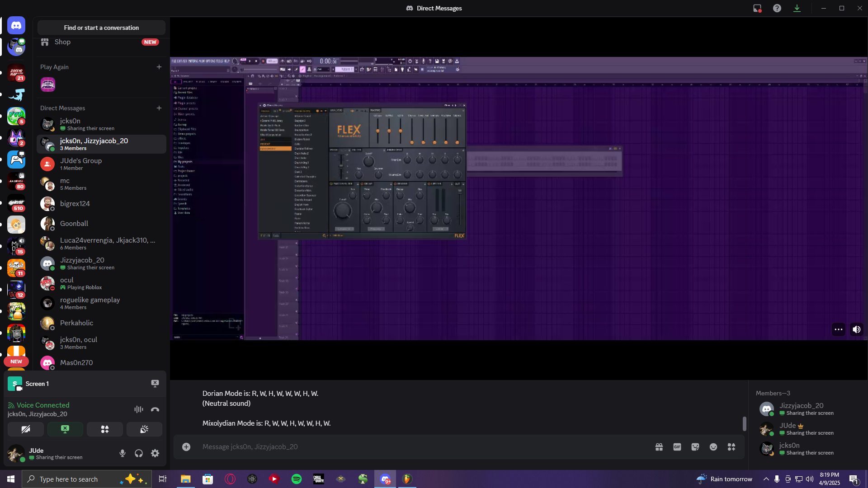Adjust stream volume speaker control
This screenshot has height=488, width=868.
click(x=857, y=329)
